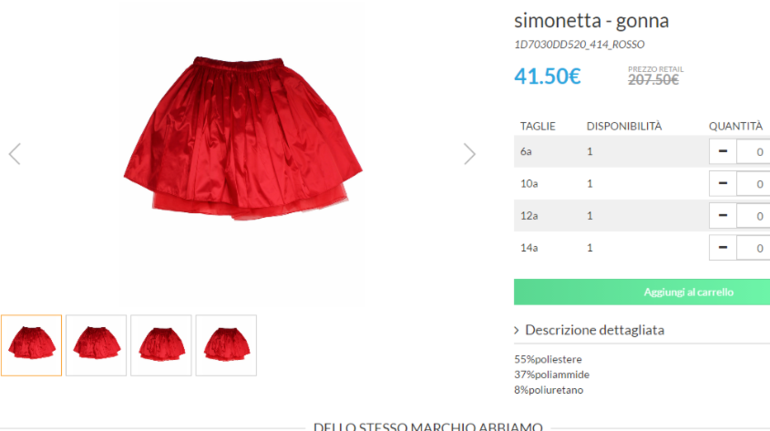The width and height of the screenshot is (770, 431).
Task: Select the second skirt thumbnail
Action: pyautogui.click(x=96, y=345)
